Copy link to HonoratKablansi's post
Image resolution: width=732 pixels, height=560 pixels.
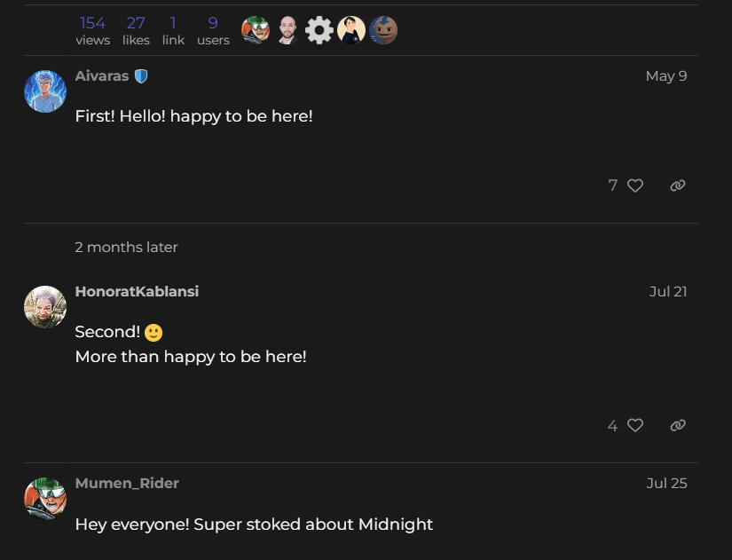[x=678, y=425]
